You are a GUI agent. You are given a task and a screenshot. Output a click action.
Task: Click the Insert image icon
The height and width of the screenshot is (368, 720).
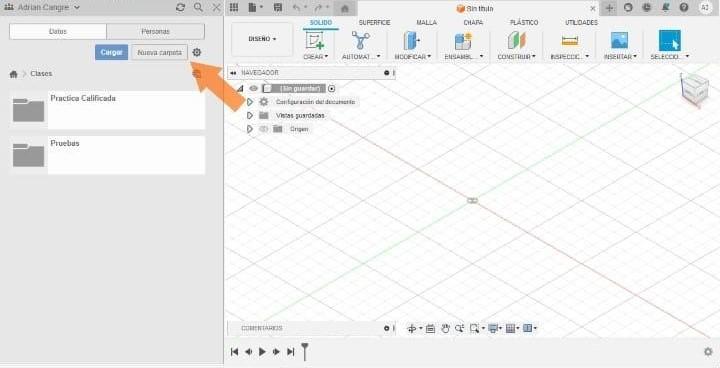(x=619, y=40)
